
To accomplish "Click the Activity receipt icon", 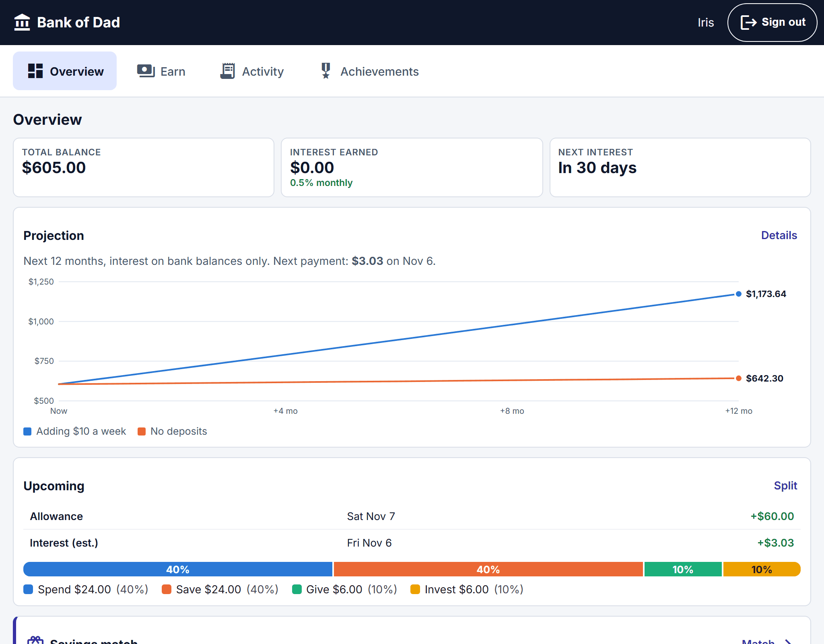I will [228, 71].
